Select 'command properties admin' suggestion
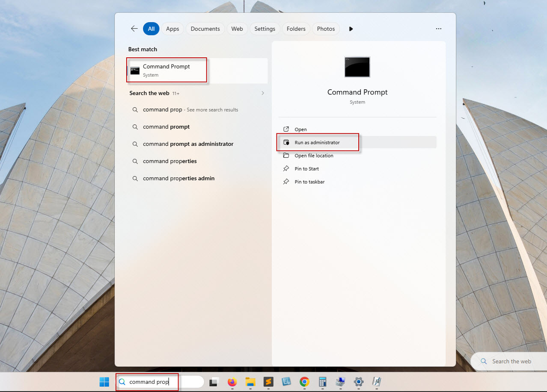This screenshot has width=547, height=392. [x=197, y=178]
